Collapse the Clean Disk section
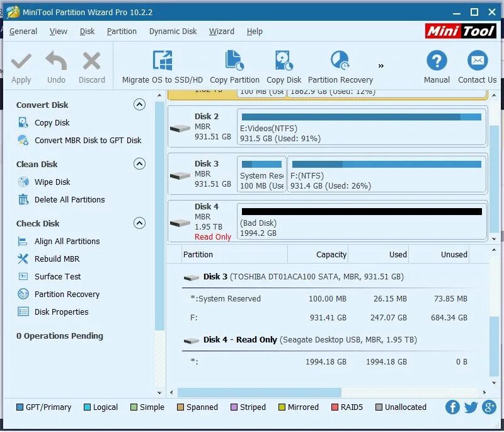Viewport: 504px width, 432px height. (139, 164)
